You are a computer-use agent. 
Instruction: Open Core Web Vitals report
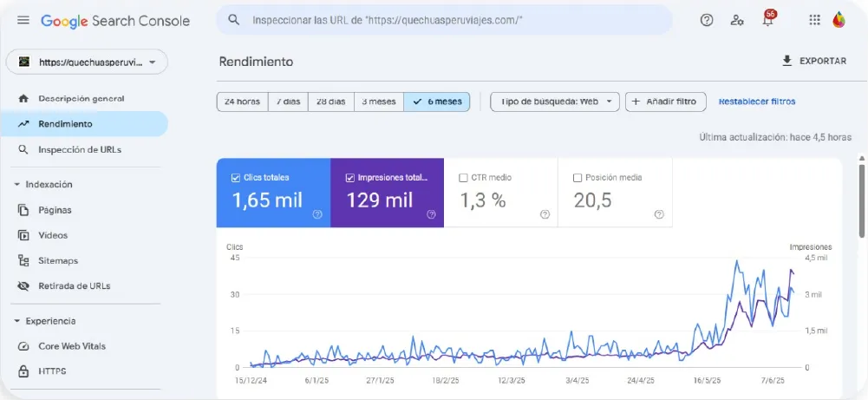click(x=84, y=346)
